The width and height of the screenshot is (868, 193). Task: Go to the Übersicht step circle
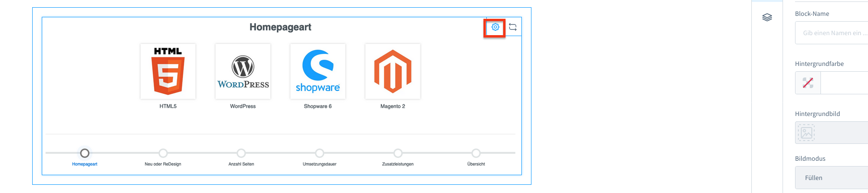pyautogui.click(x=476, y=153)
